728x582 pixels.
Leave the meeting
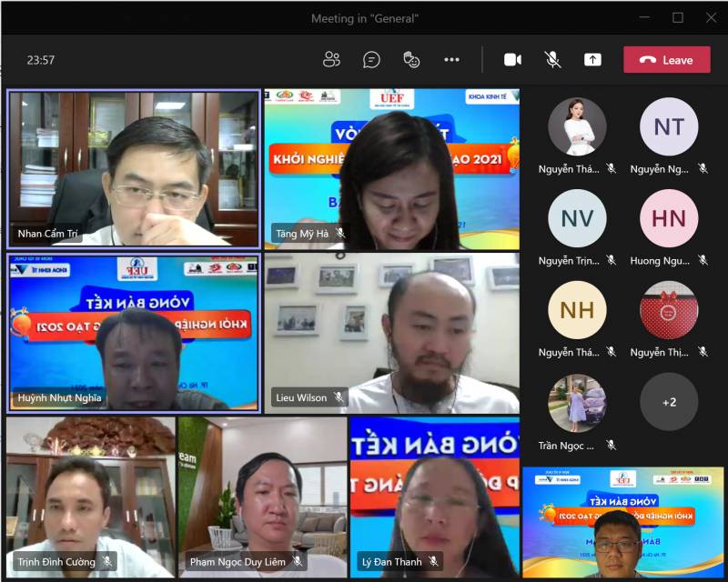(x=666, y=60)
